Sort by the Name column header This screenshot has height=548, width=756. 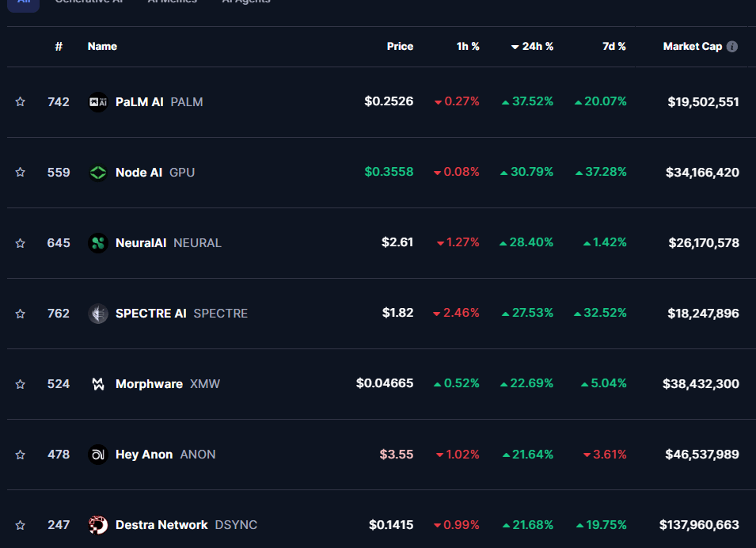coord(102,46)
